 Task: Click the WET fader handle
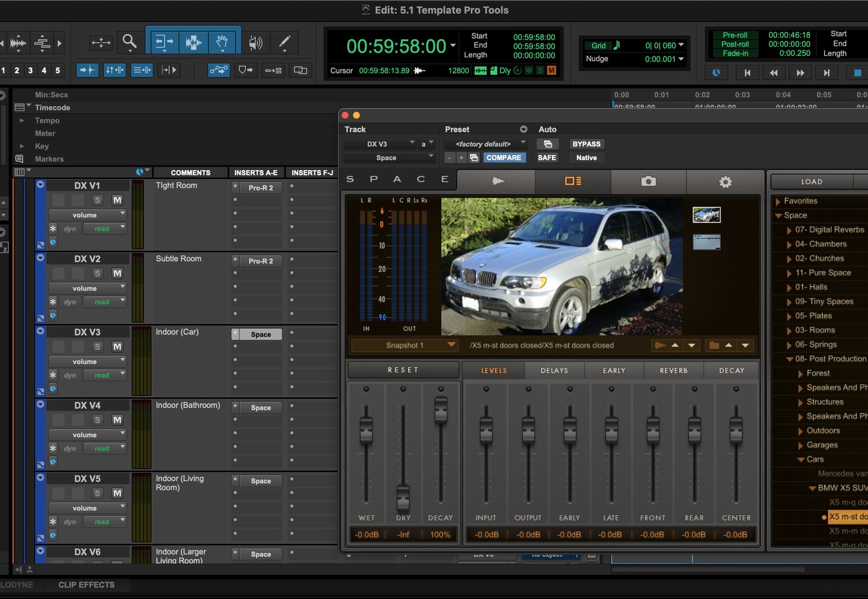tap(366, 431)
